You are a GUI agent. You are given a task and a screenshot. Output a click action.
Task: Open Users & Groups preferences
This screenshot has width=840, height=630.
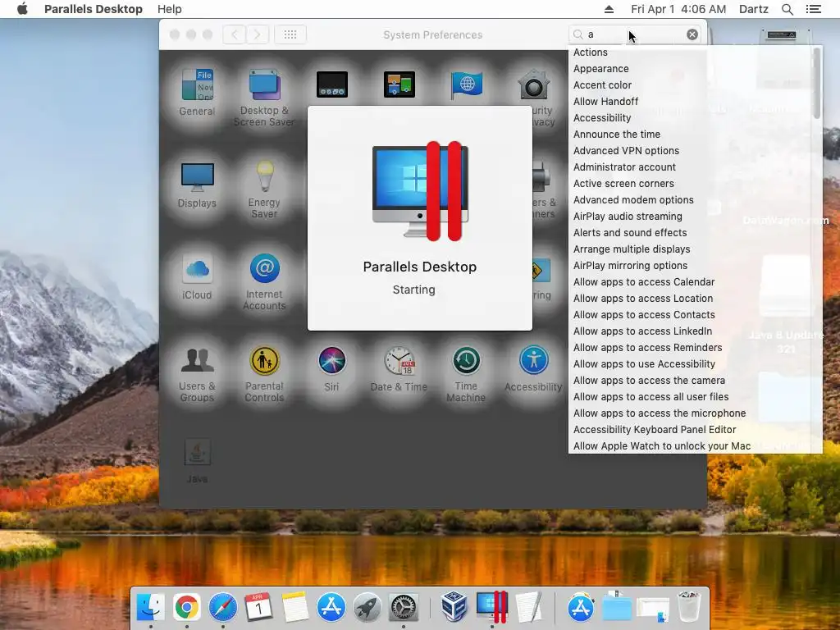[197, 373]
